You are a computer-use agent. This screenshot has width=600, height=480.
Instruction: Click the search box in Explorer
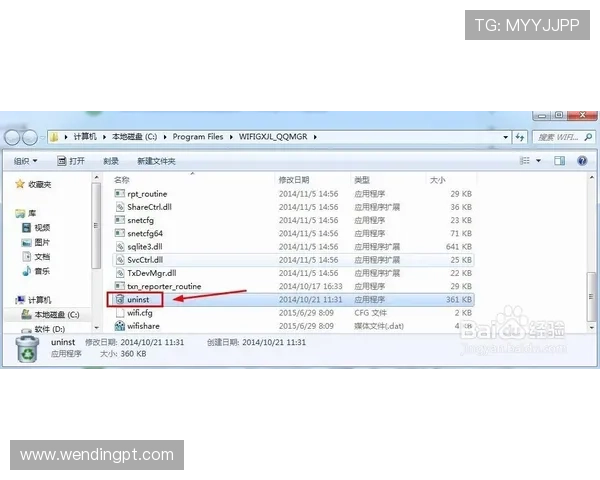[564, 137]
